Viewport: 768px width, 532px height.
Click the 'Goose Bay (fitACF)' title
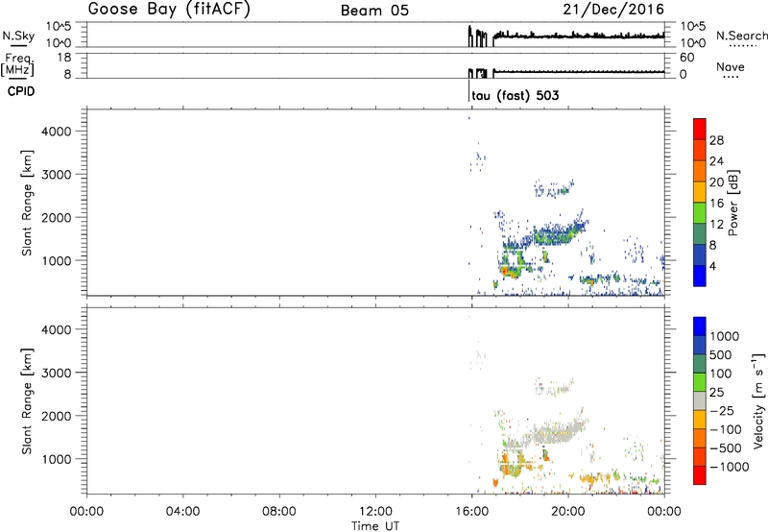[x=169, y=9]
